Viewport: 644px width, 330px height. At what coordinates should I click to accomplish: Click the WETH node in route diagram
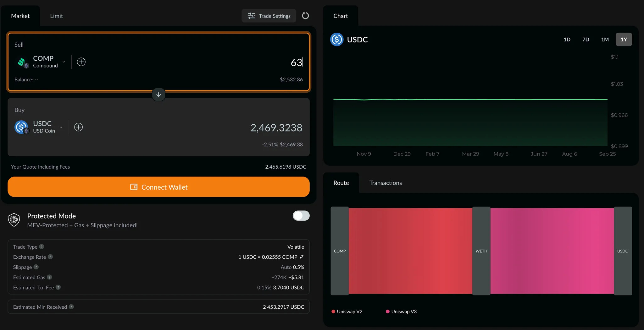(x=481, y=251)
